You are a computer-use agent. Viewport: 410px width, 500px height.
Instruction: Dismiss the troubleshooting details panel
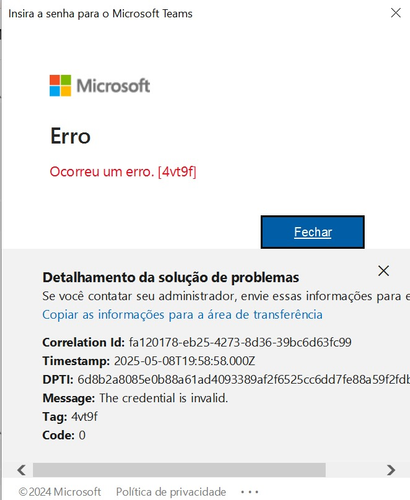click(x=384, y=271)
